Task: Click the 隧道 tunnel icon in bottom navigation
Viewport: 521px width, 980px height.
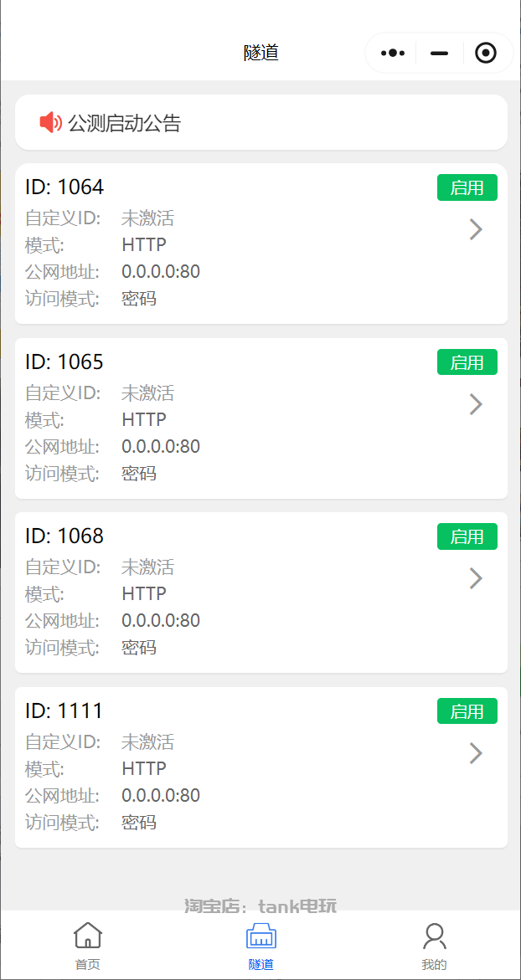Action: click(x=260, y=935)
